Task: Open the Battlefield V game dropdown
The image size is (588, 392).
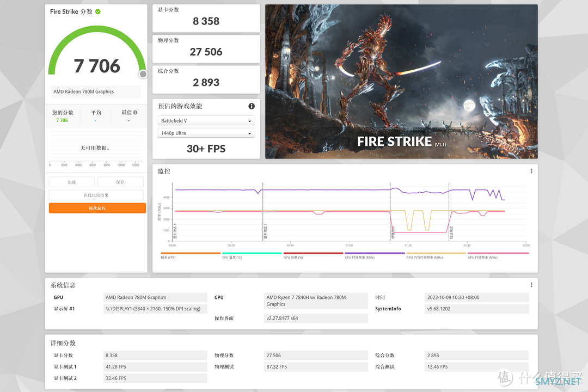Action: tap(206, 121)
